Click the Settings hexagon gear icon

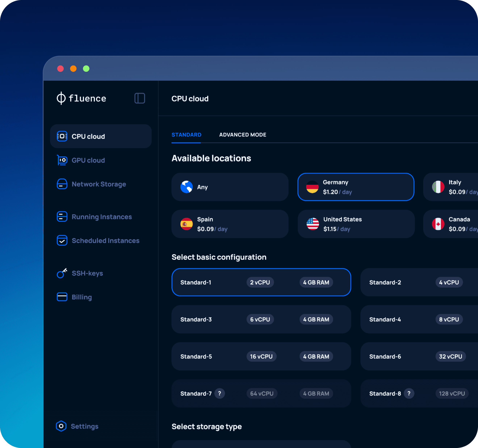coord(61,426)
